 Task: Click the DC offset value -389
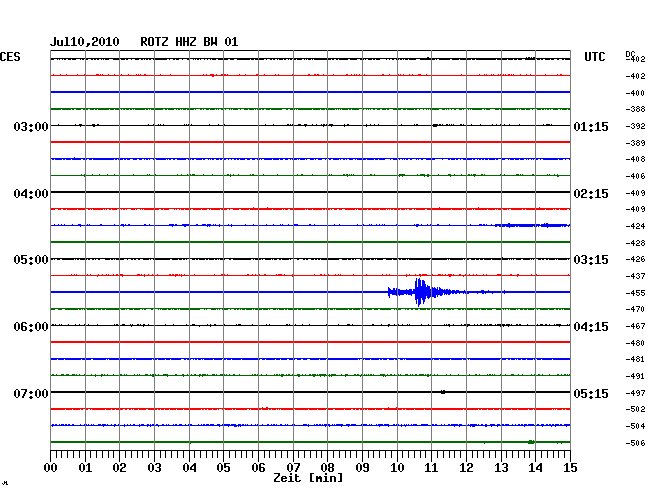click(x=635, y=143)
